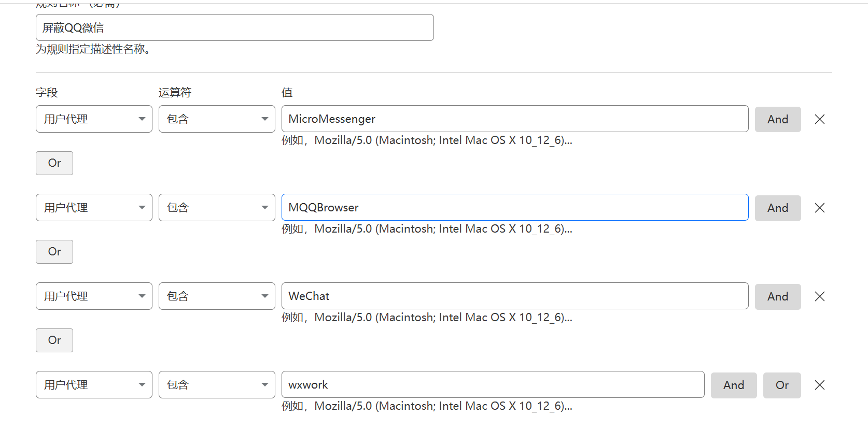Focus the MicroMessenger value field

(515, 119)
